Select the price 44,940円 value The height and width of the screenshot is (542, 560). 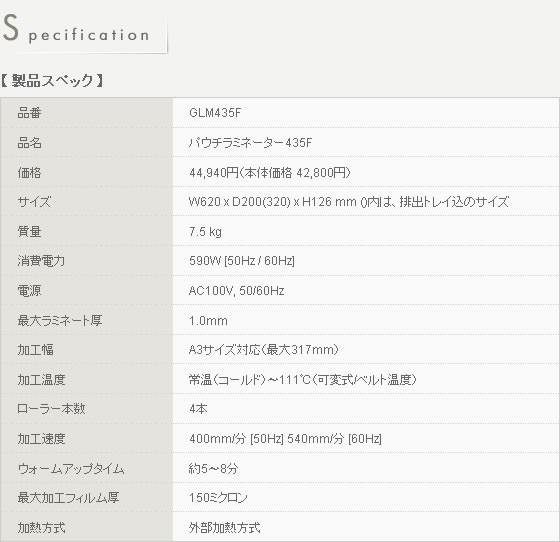coord(270,173)
